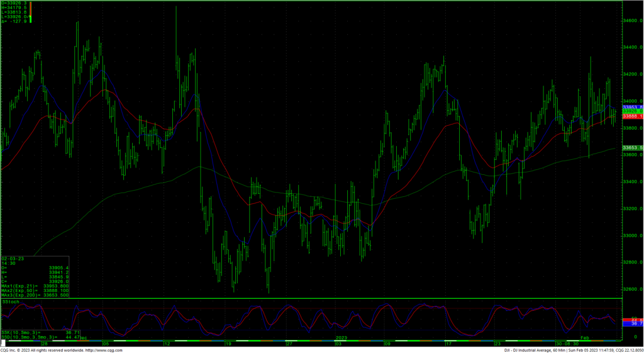Open the www.cqg.com link in footer
The width and height of the screenshot is (644, 353).
[108, 350]
